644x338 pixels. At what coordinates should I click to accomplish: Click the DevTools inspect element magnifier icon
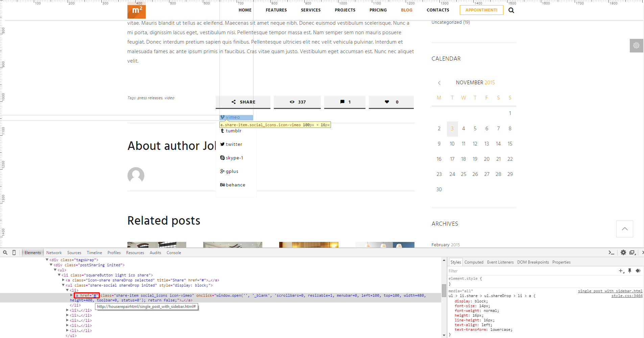point(5,252)
